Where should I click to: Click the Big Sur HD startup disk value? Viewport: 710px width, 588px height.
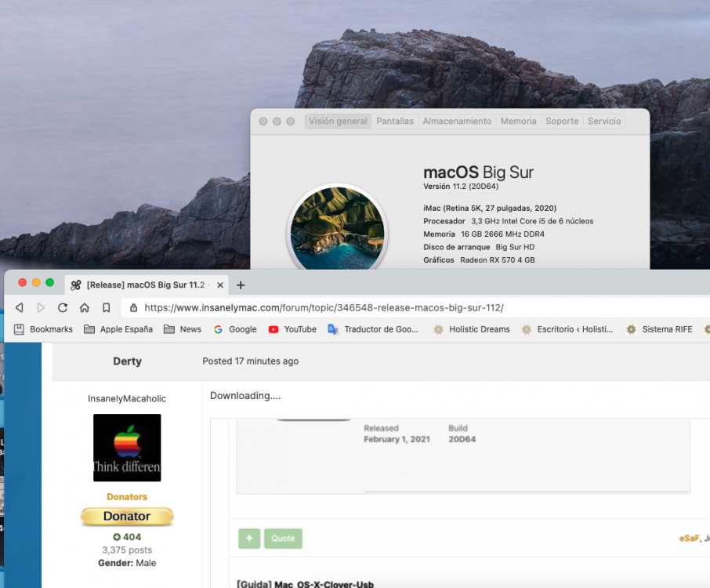[x=515, y=247]
